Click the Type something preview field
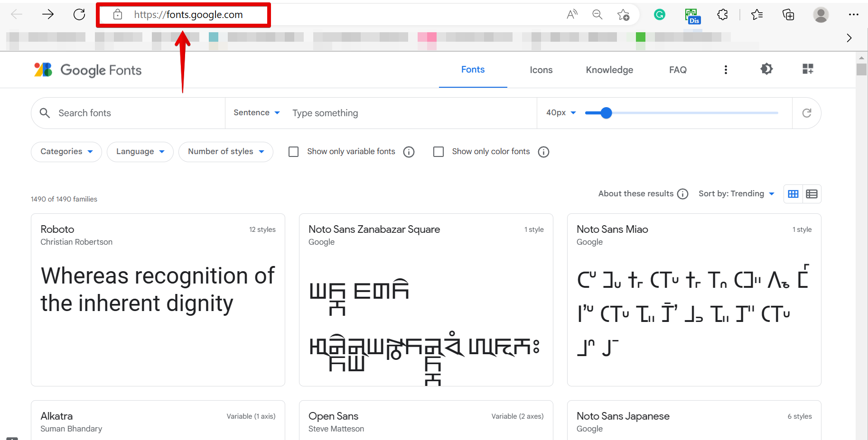 (412, 113)
